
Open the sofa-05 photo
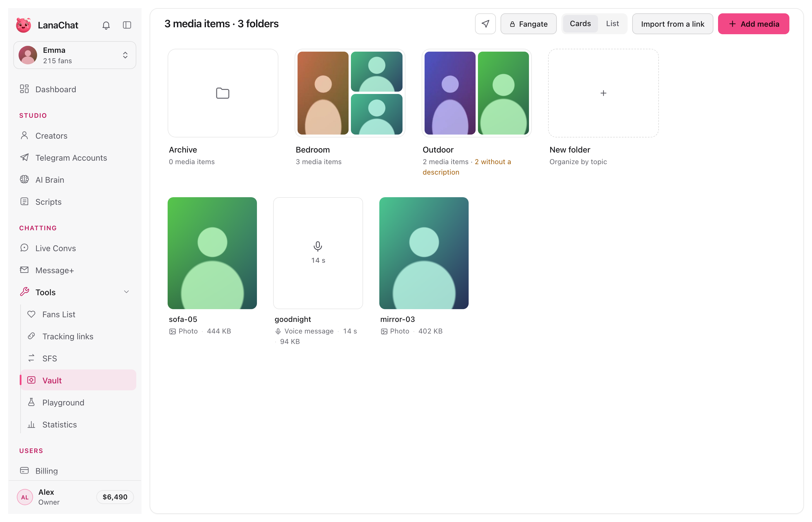point(212,253)
